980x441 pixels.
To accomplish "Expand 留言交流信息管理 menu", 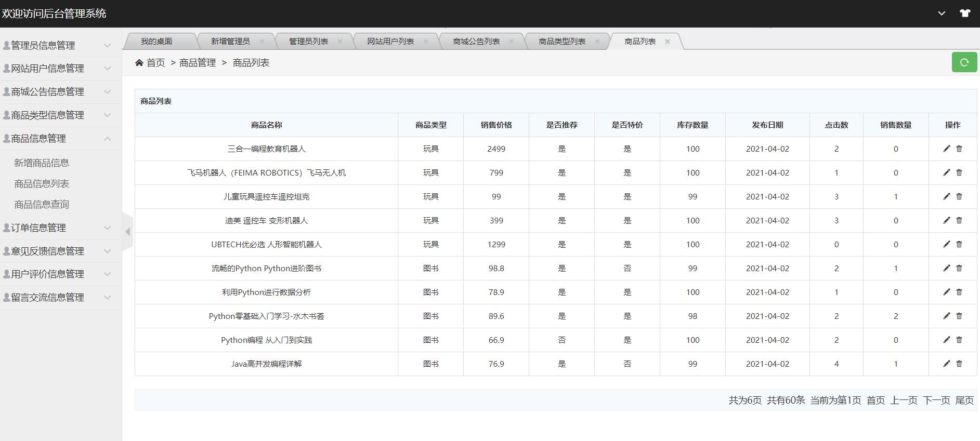I will 61,297.
